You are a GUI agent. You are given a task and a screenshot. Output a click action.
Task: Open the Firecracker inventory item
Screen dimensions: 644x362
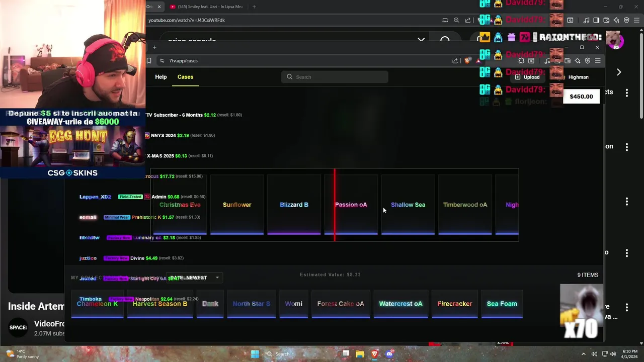point(455,304)
